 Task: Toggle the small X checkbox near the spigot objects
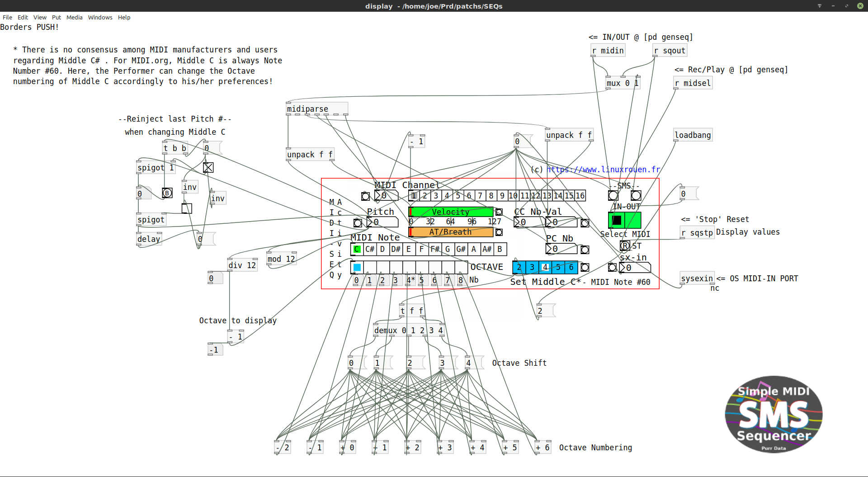coord(208,167)
